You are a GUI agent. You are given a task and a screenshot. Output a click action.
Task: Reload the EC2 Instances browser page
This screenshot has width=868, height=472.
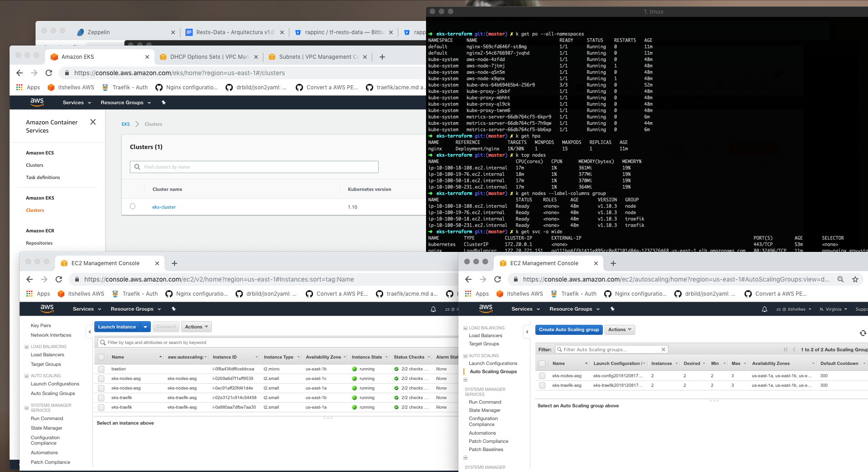(x=59, y=279)
